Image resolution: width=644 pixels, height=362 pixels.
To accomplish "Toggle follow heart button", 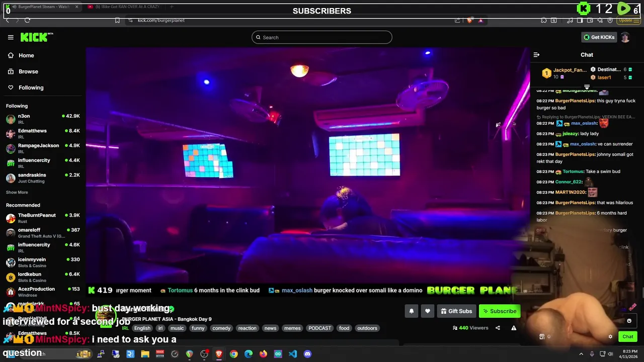I will coord(427,311).
